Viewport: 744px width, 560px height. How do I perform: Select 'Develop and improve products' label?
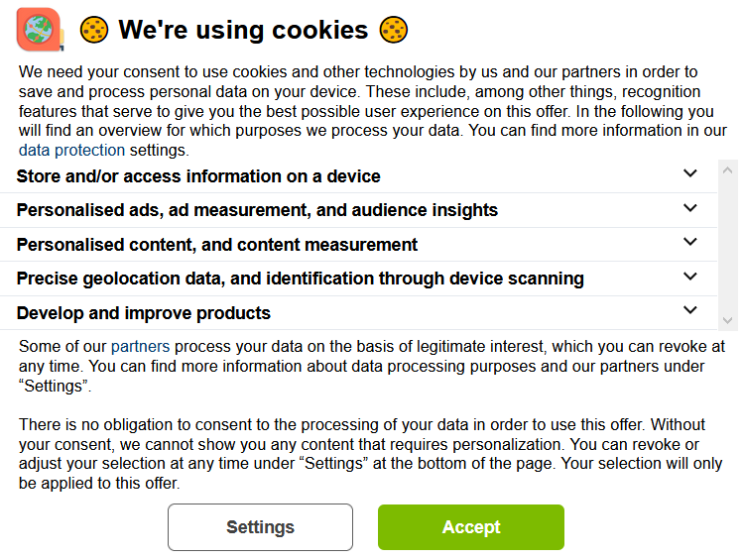coord(144,313)
